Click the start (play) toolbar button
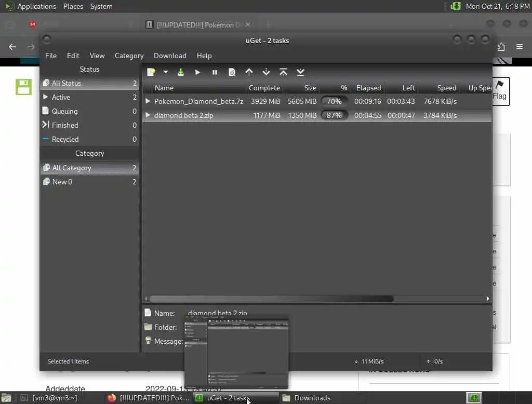 tap(197, 72)
